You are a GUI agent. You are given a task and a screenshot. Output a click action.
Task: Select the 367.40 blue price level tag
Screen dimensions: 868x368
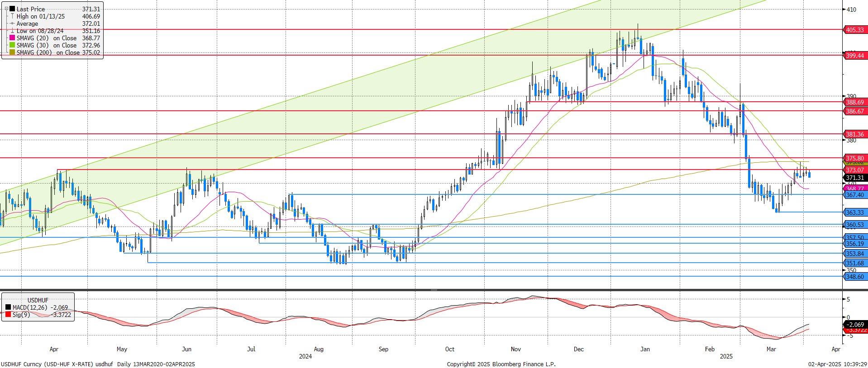(855, 195)
